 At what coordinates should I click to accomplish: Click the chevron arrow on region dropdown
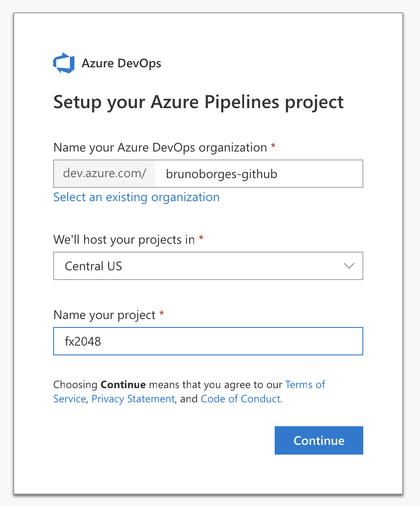(349, 266)
